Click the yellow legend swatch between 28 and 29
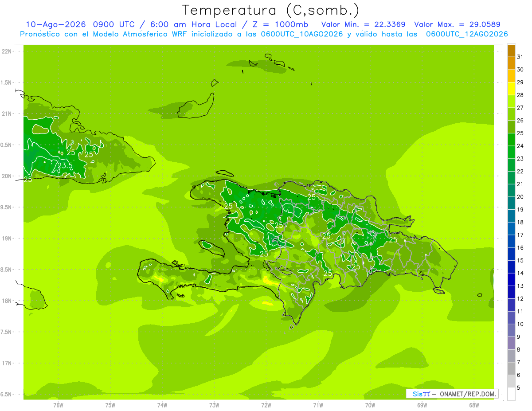532x411 pixels. click(511, 89)
